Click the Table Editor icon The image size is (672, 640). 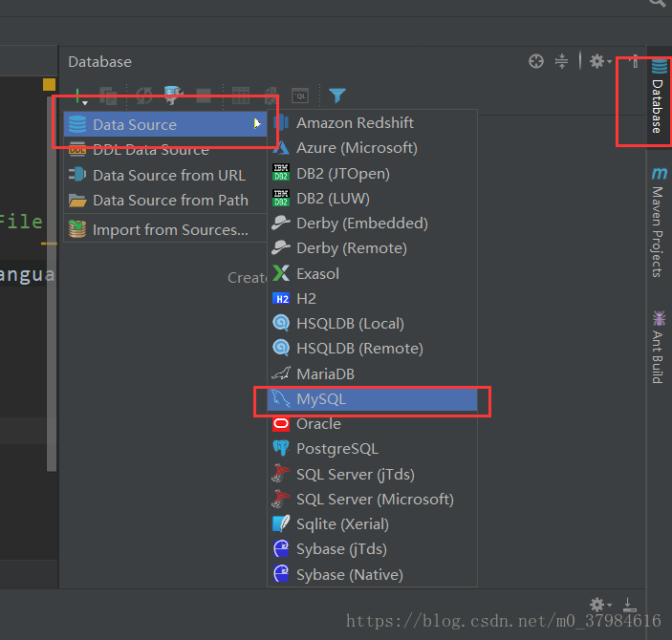point(241,96)
